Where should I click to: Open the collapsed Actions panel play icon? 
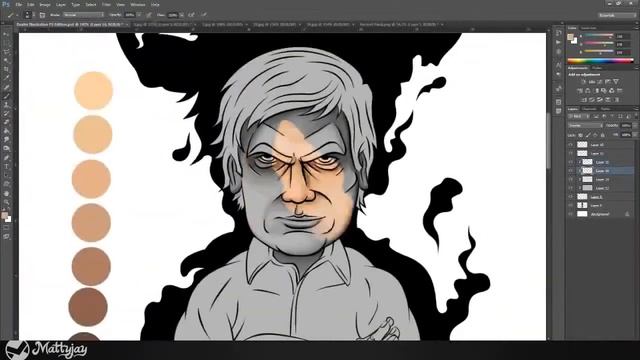coord(559,42)
